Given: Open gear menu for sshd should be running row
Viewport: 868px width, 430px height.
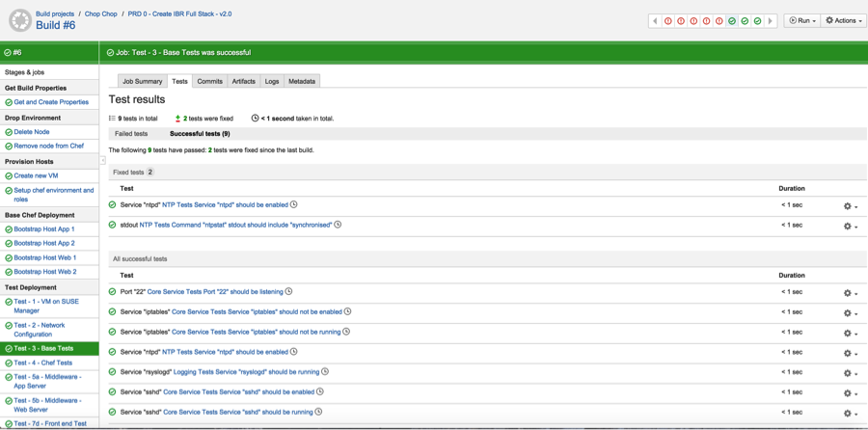Looking at the screenshot, I should 850,414.
